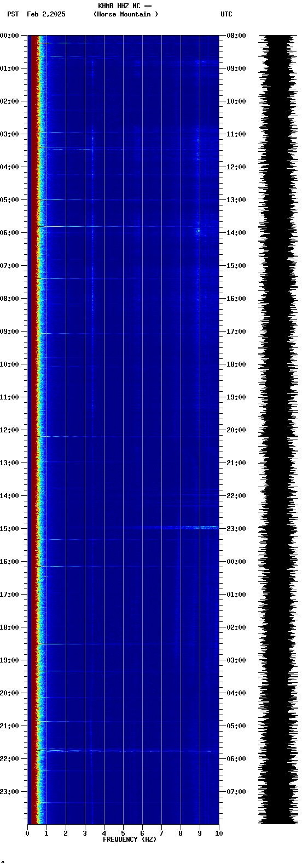Click the 1 Hz frequency tick label

(47, 833)
